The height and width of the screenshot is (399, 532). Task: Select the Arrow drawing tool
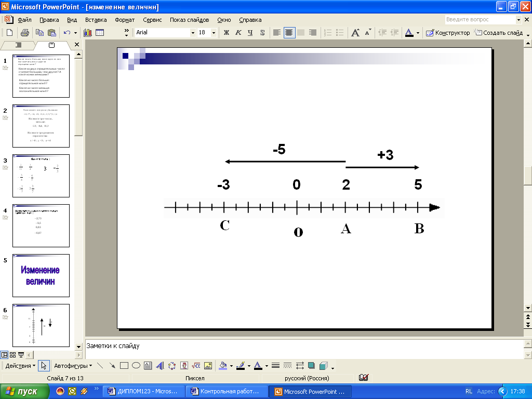[112, 365]
